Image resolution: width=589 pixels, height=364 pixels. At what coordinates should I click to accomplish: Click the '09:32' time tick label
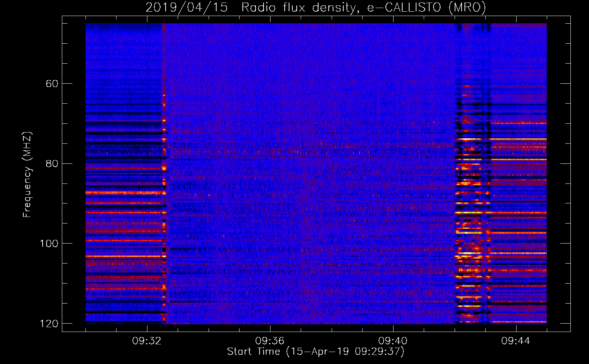147,341
